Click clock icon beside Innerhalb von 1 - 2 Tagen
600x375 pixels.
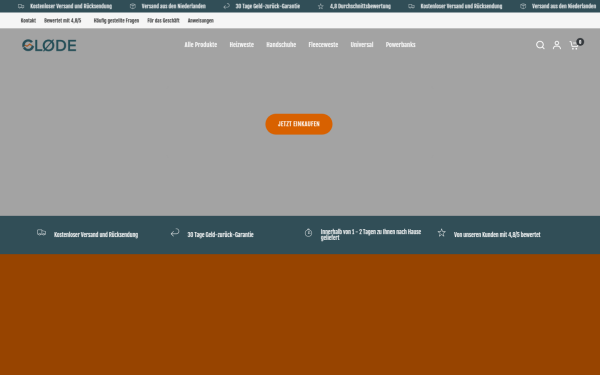pyautogui.click(x=308, y=233)
